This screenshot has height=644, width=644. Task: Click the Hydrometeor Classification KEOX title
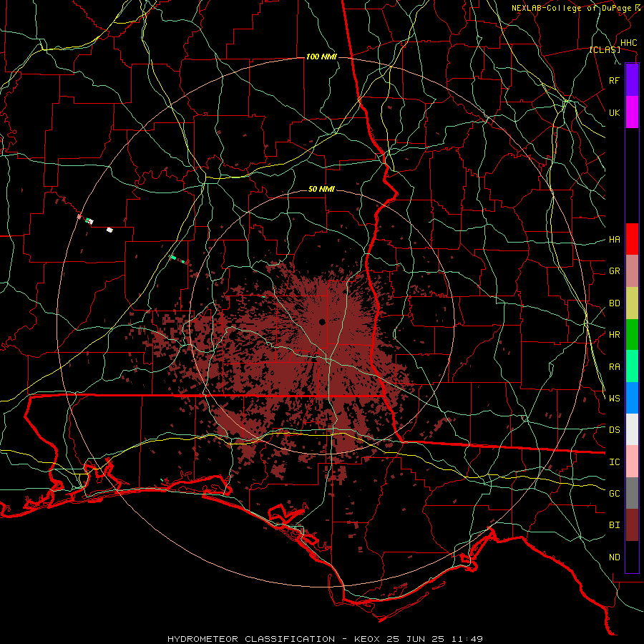(325, 639)
